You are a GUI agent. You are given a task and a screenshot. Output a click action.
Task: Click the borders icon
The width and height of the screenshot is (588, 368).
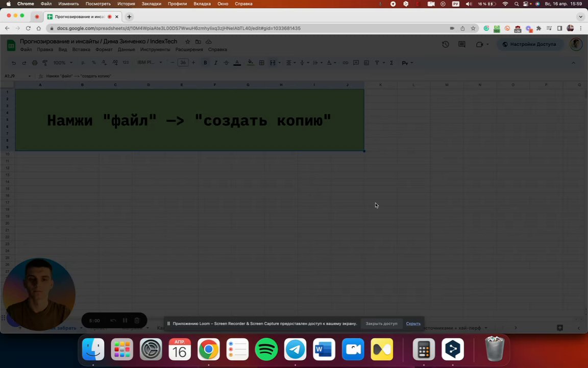click(x=262, y=63)
